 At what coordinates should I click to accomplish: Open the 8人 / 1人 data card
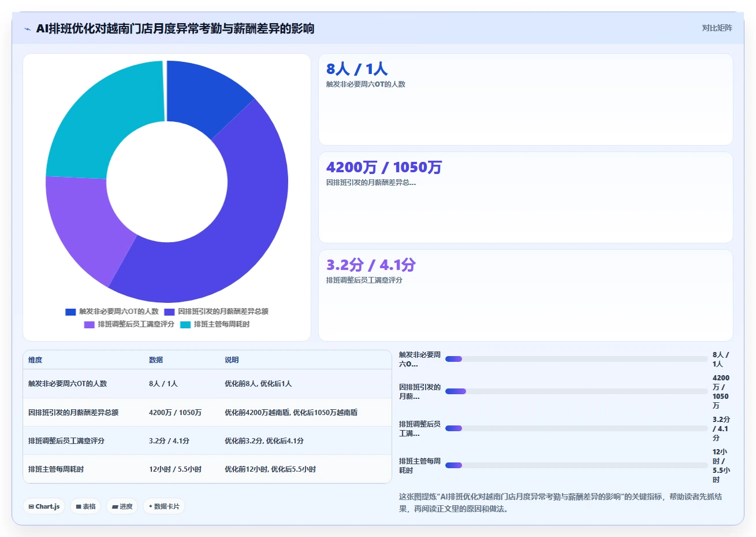point(526,99)
